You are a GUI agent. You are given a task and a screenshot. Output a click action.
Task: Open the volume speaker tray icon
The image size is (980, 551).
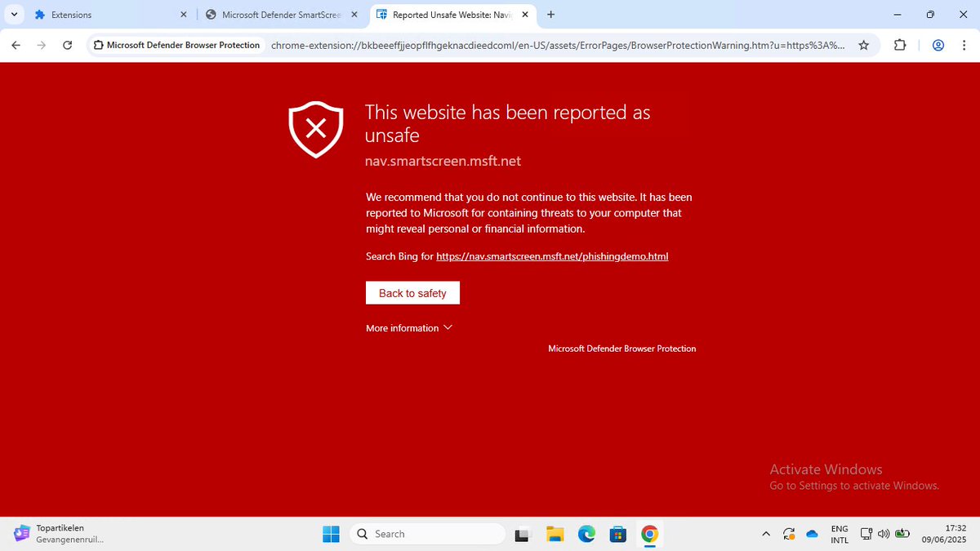[883, 534]
